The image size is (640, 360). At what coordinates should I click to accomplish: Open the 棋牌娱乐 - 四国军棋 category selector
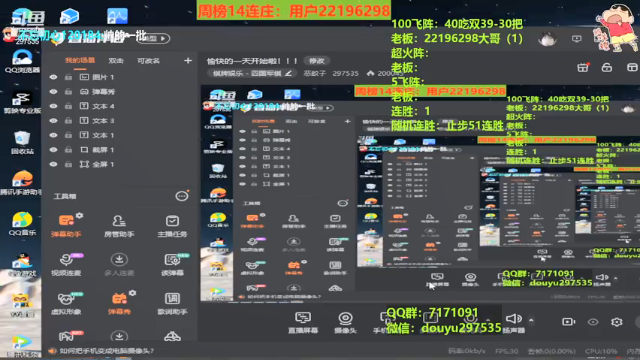252,73
